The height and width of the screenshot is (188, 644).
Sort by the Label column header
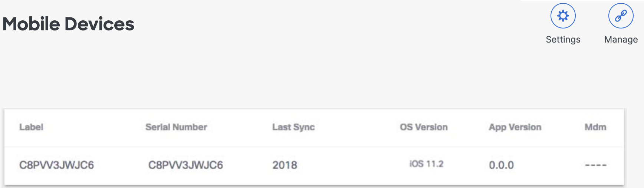click(x=32, y=127)
